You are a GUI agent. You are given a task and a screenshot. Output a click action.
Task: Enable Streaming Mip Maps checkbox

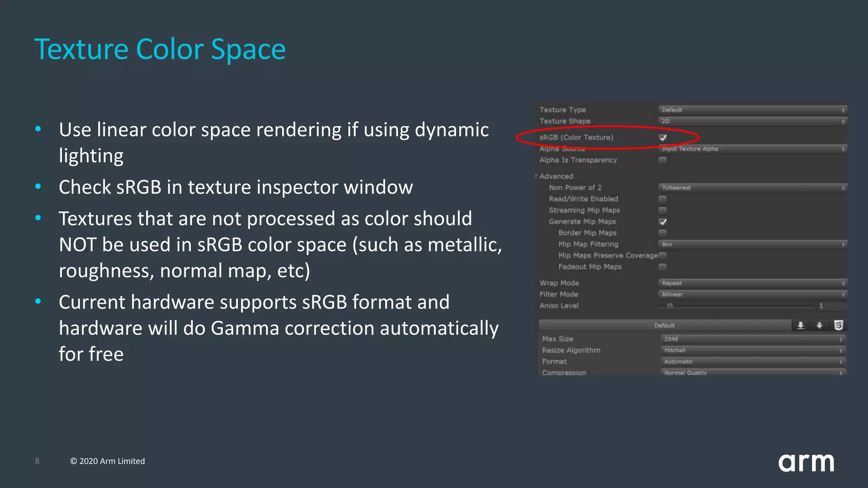662,210
